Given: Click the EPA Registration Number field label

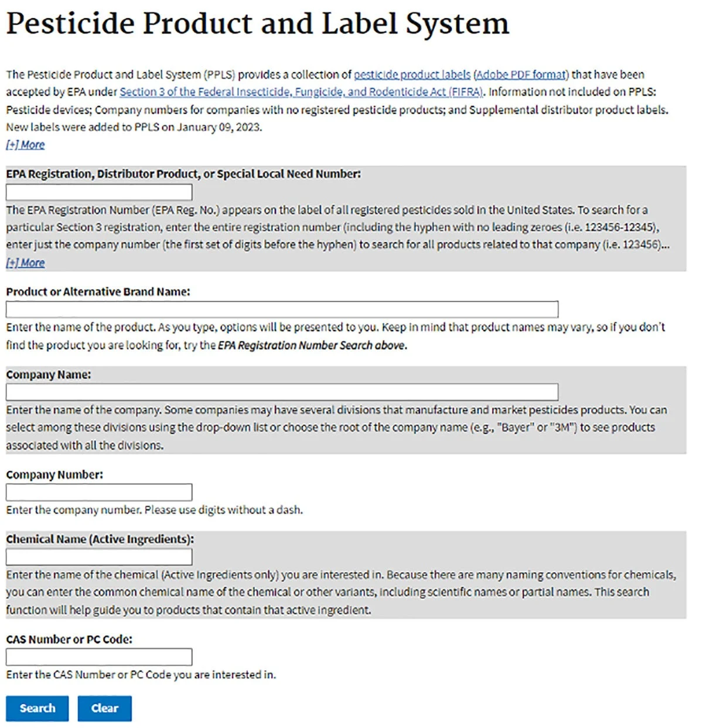Looking at the screenshot, I should pos(183,174).
